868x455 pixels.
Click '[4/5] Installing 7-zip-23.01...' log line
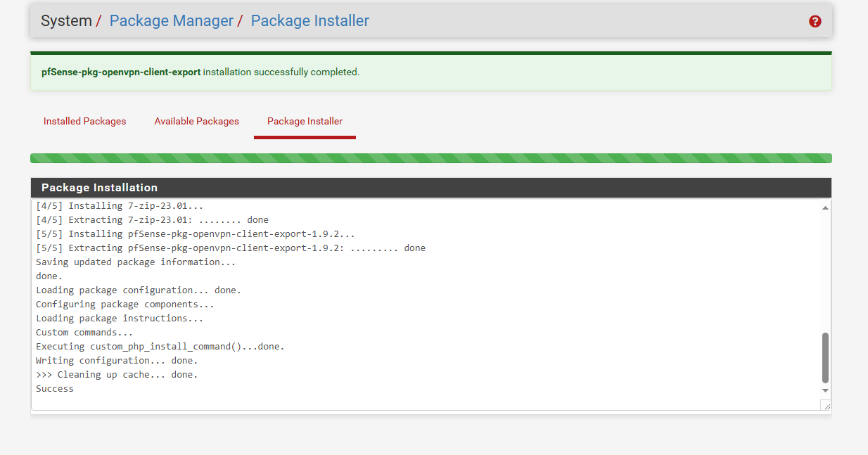[x=120, y=205]
